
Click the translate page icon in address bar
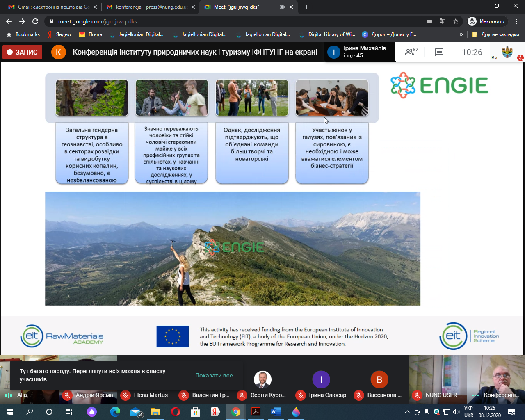click(x=443, y=21)
